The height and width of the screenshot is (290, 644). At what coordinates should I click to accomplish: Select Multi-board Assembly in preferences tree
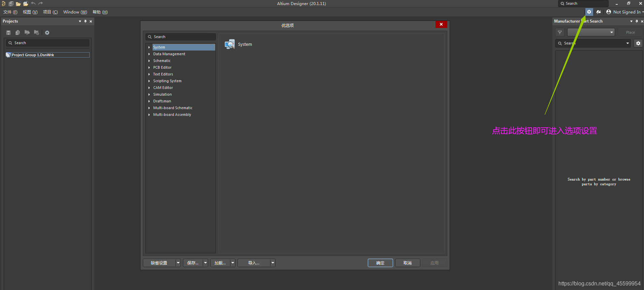(172, 115)
